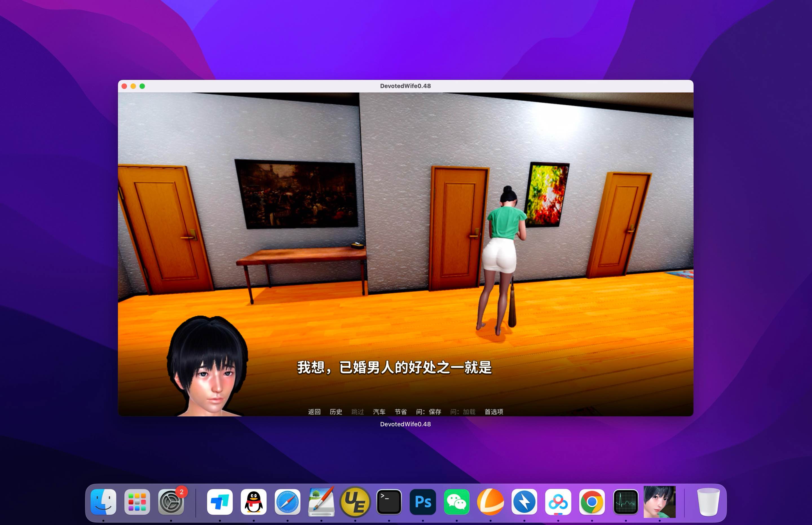Launch WeChat from the Dock
Image resolution: width=812 pixels, height=525 pixels.
pos(457,502)
